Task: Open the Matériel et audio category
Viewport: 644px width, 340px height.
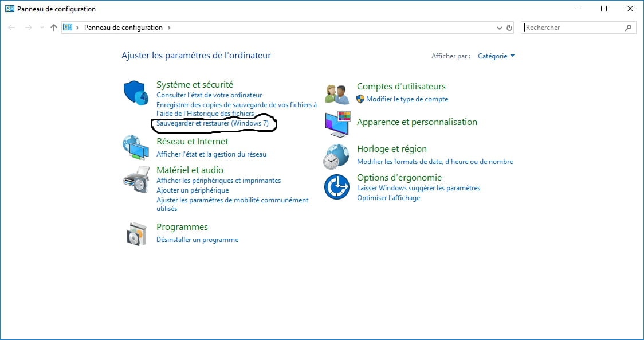Action: (190, 170)
